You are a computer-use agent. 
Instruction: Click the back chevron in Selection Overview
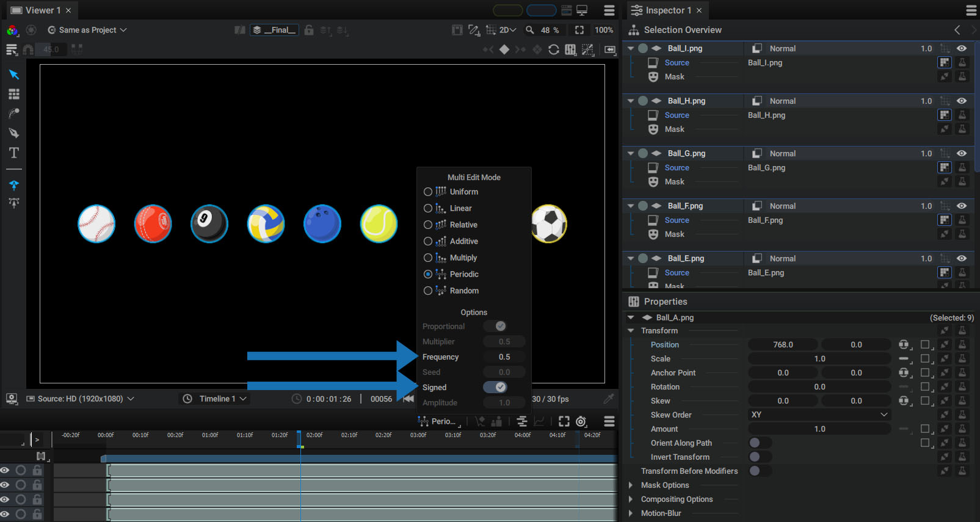tap(957, 30)
